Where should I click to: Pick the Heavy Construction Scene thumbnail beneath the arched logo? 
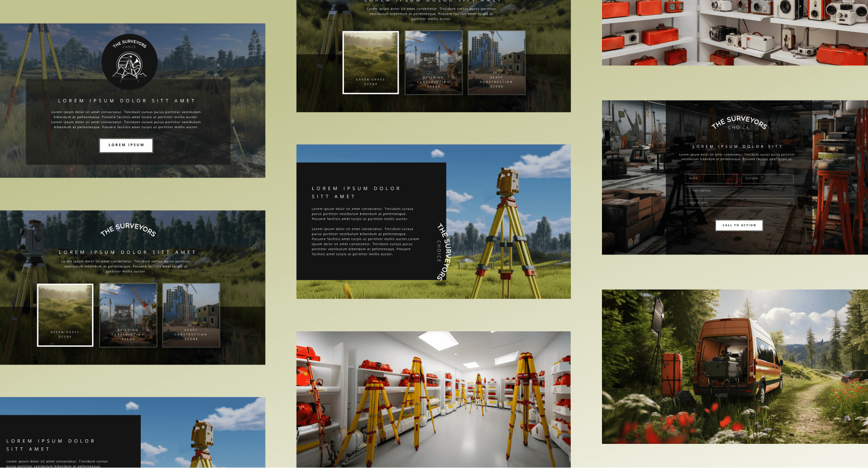pos(191,315)
